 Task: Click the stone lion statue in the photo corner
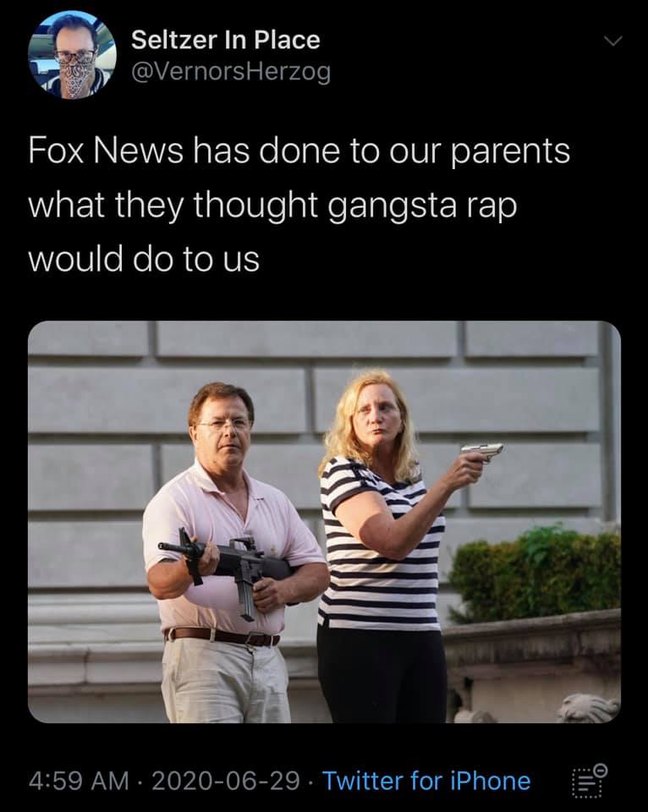588,708
